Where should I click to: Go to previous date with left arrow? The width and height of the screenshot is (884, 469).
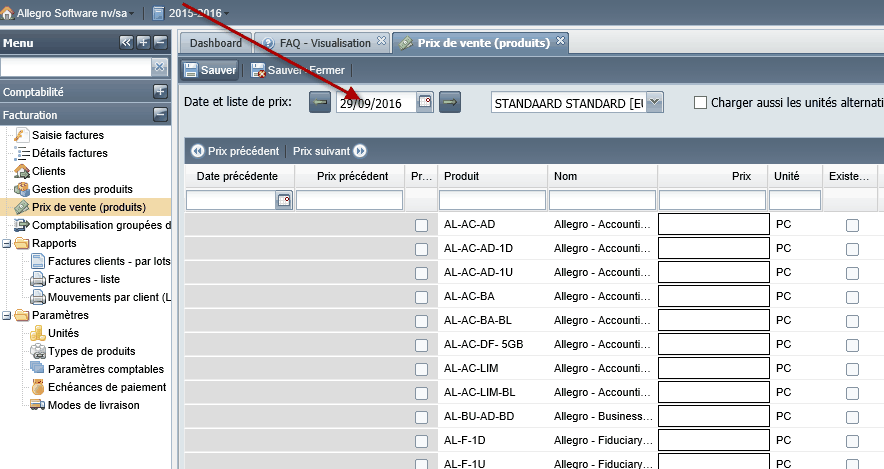pyautogui.click(x=320, y=103)
